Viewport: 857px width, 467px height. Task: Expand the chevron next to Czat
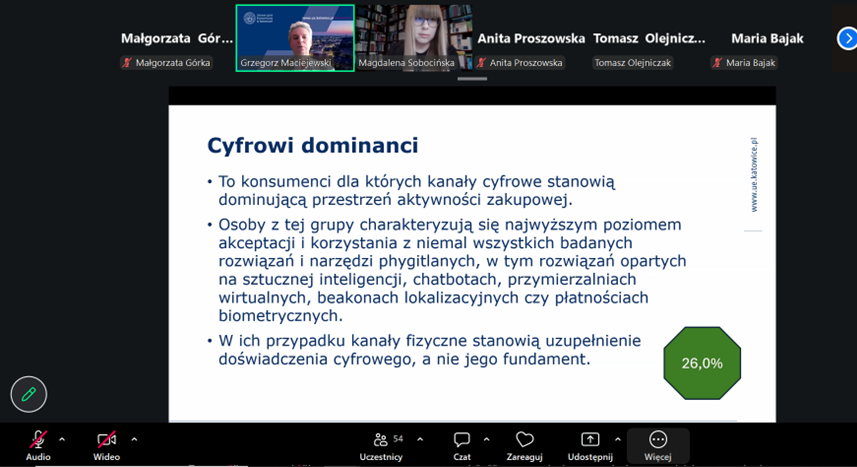point(487,439)
